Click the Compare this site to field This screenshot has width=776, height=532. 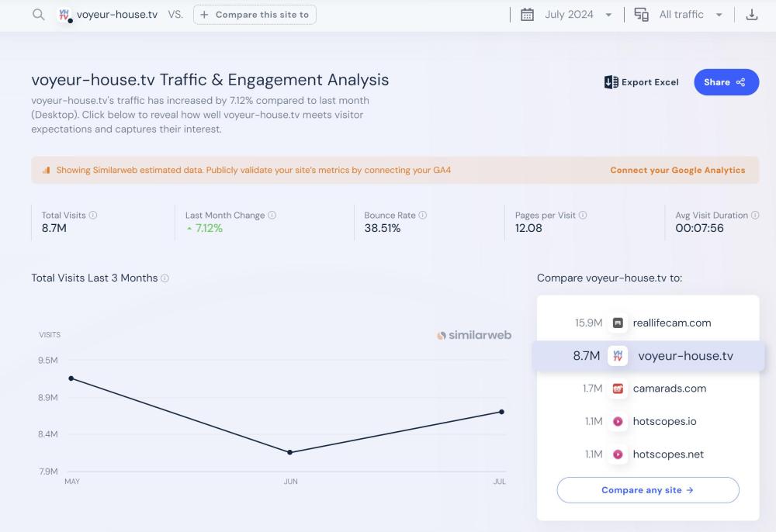[x=255, y=15]
